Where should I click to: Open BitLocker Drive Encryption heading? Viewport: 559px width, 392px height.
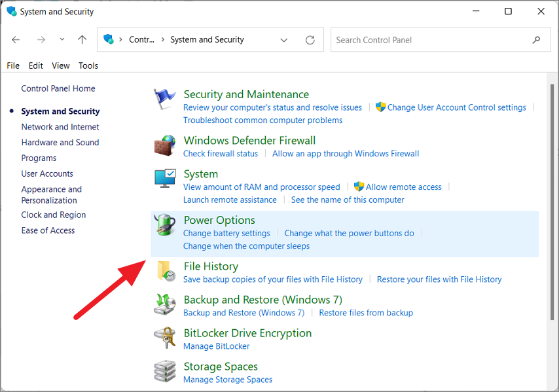(248, 333)
